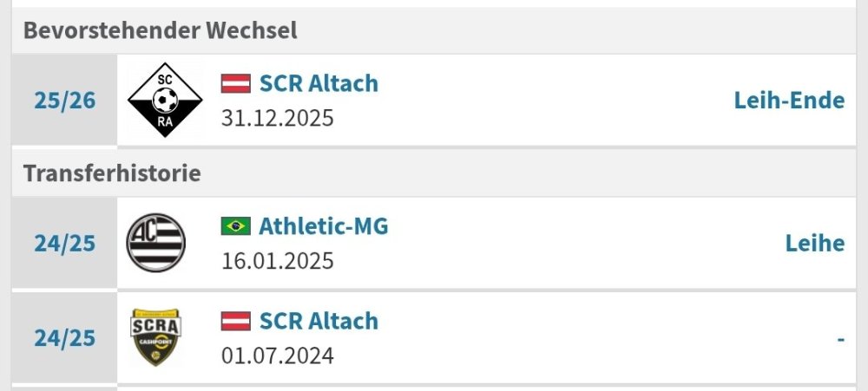Image resolution: width=868 pixels, height=391 pixels.
Task: Open the Athletic-MG club link
Action: point(324,226)
